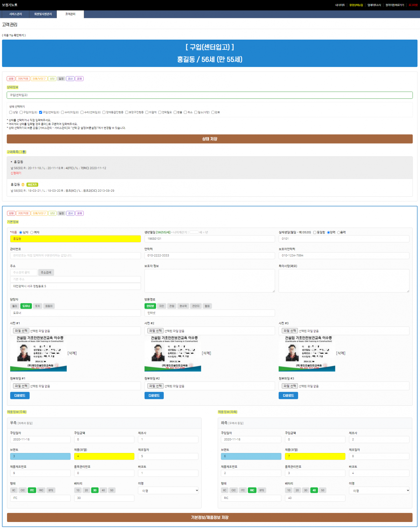Uncheck the 구입(센터입고) status checkbox
Screen dimensions: 420x529
pyautogui.click(x=41, y=112)
